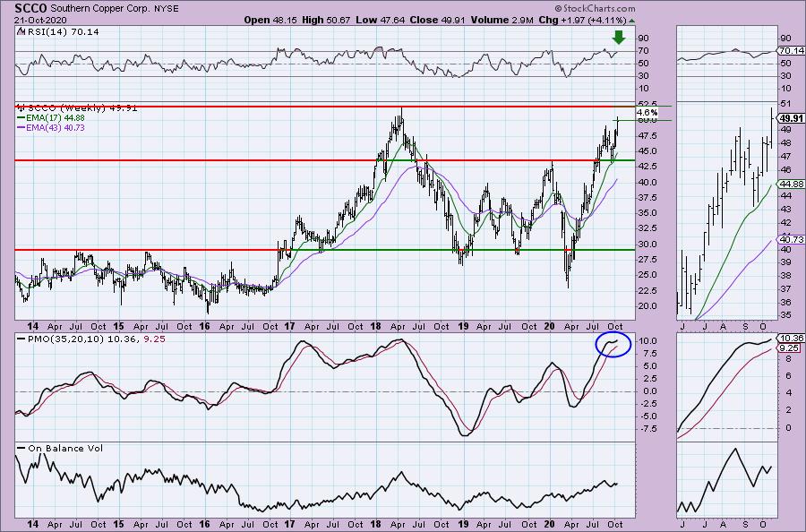
Task: Select the Open 48.15 value
Action: pos(270,20)
